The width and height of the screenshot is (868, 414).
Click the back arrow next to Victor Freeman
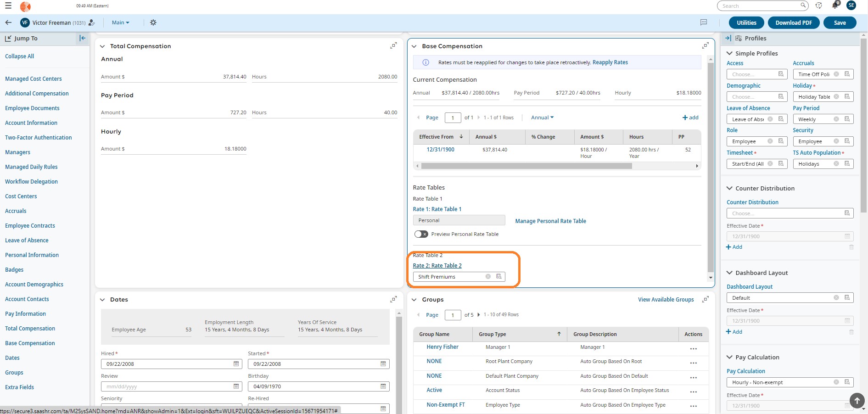tap(8, 22)
